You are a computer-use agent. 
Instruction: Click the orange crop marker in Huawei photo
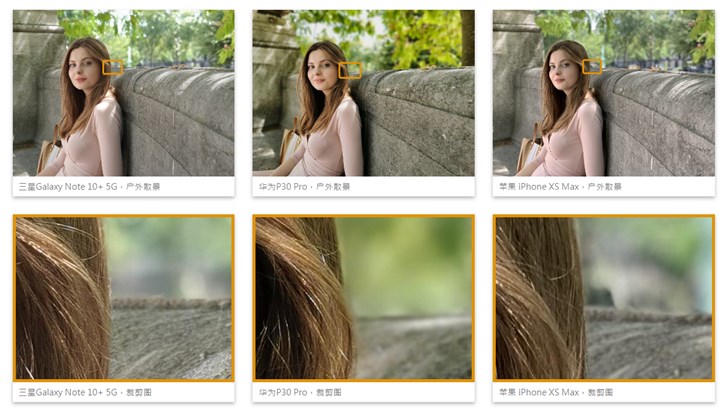(350, 70)
